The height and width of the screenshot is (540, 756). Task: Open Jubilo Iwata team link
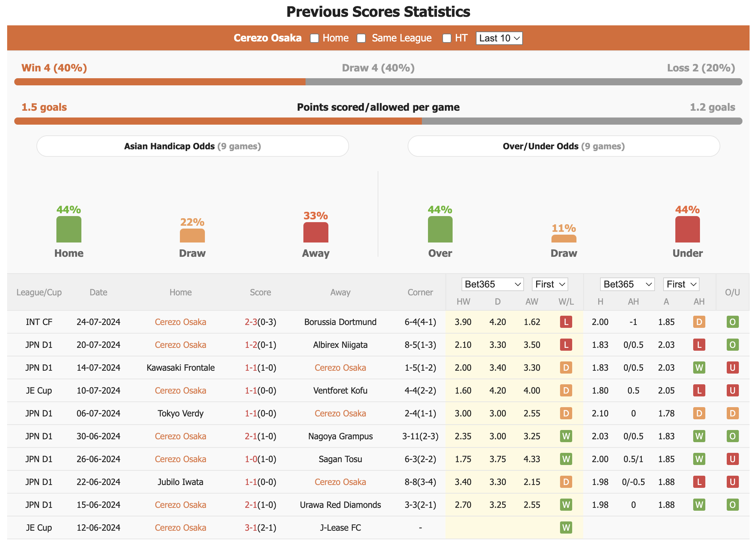(181, 482)
